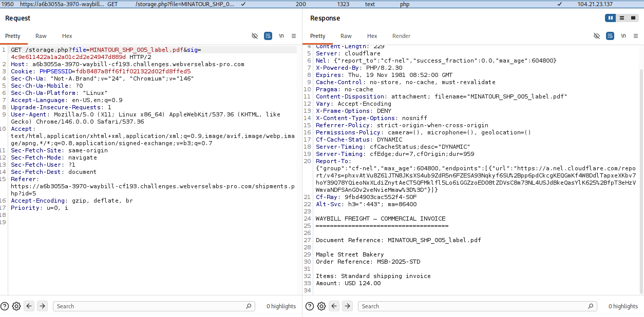Switch Response view to Raw tab
Image resolution: width=644 pixels, height=317 pixels.
coord(346,36)
